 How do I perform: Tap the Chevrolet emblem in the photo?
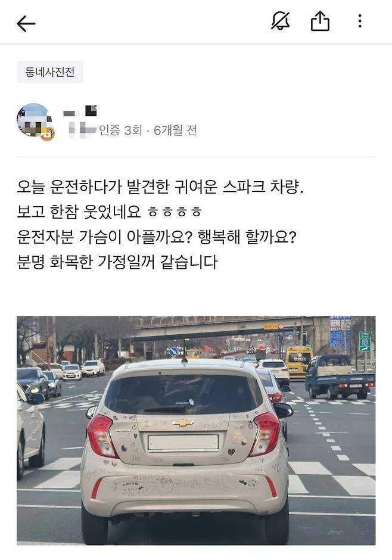[183, 422]
